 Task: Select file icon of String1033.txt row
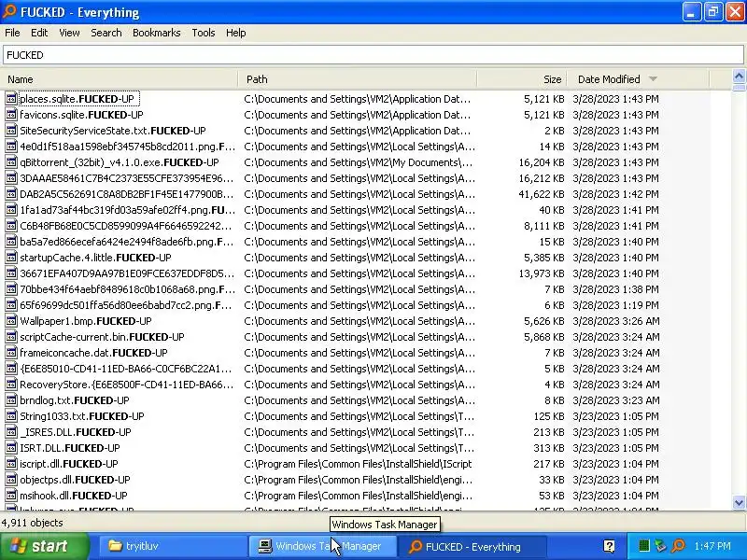pyautogui.click(x=11, y=416)
